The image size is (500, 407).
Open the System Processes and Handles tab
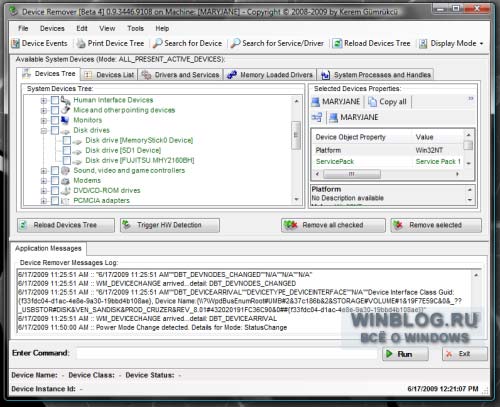(x=376, y=75)
